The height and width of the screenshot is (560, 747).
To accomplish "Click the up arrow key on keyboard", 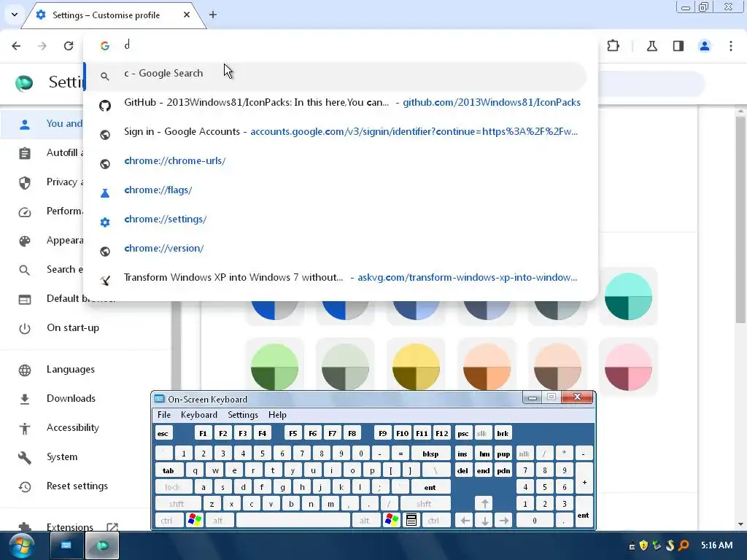I will coord(484,504).
